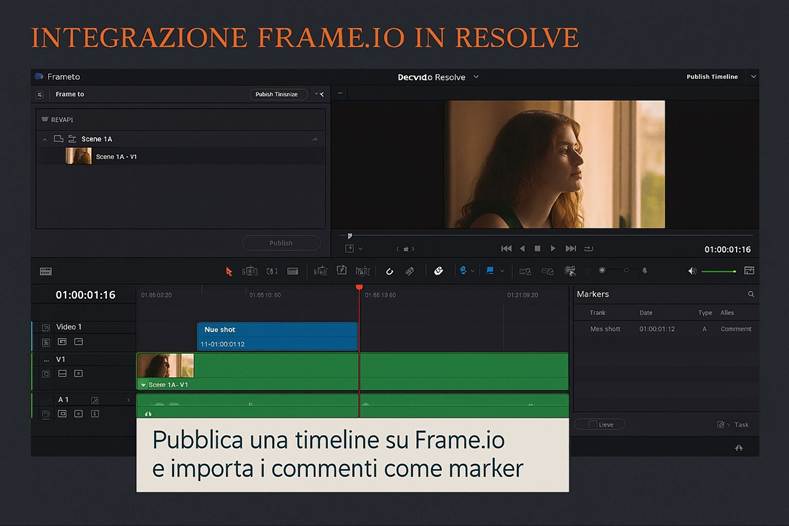Click the panel sort icon beside Frame to

click(40, 95)
